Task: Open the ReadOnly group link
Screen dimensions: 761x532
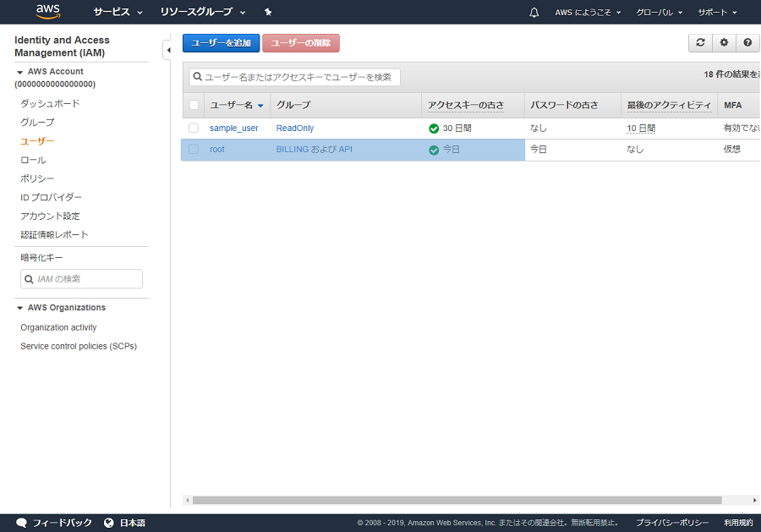Action: [x=295, y=129]
